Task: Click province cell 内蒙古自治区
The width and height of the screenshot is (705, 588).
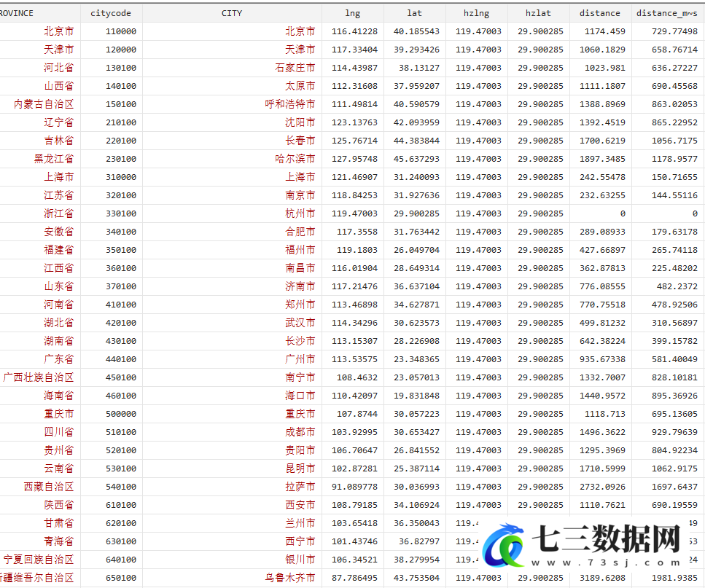Action: (x=44, y=104)
